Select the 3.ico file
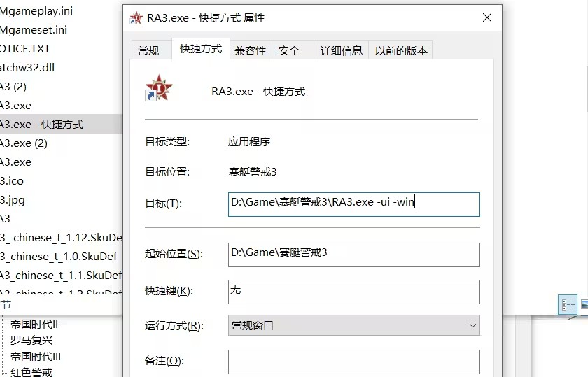 pyautogui.click(x=12, y=181)
